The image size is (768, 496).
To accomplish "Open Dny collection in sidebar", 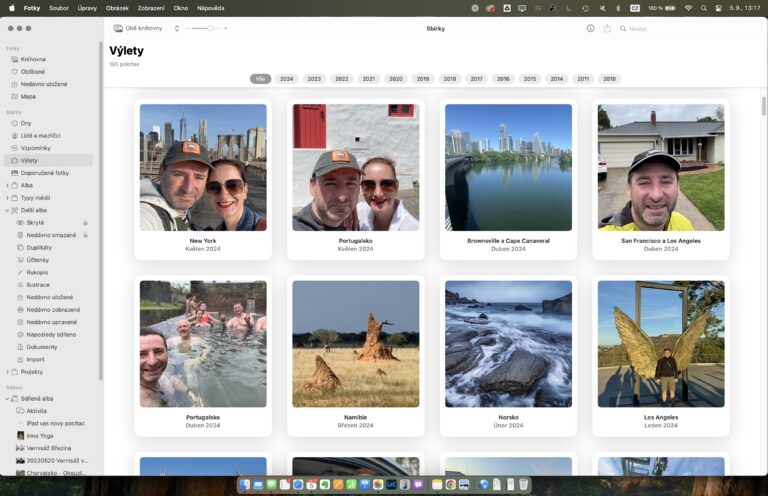I will [x=25, y=123].
